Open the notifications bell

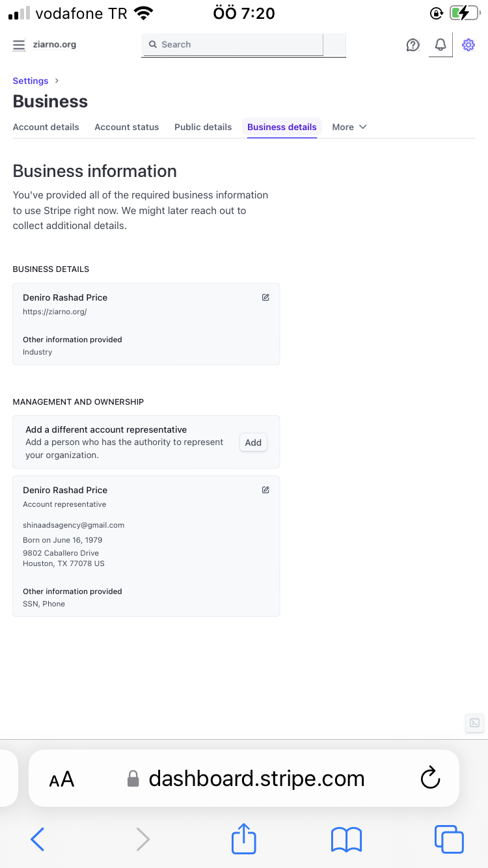(x=441, y=44)
